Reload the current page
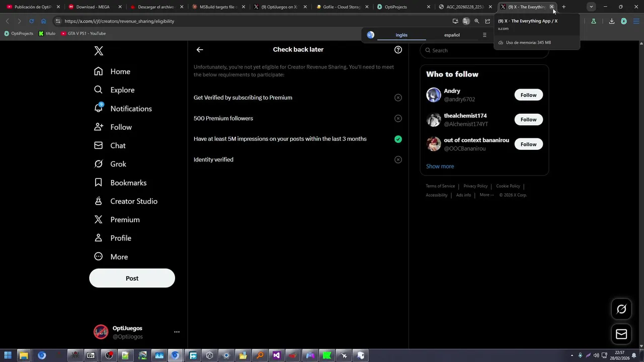This screenshot has height=362, width=644. pyautogui.click(x=31, y=21)
